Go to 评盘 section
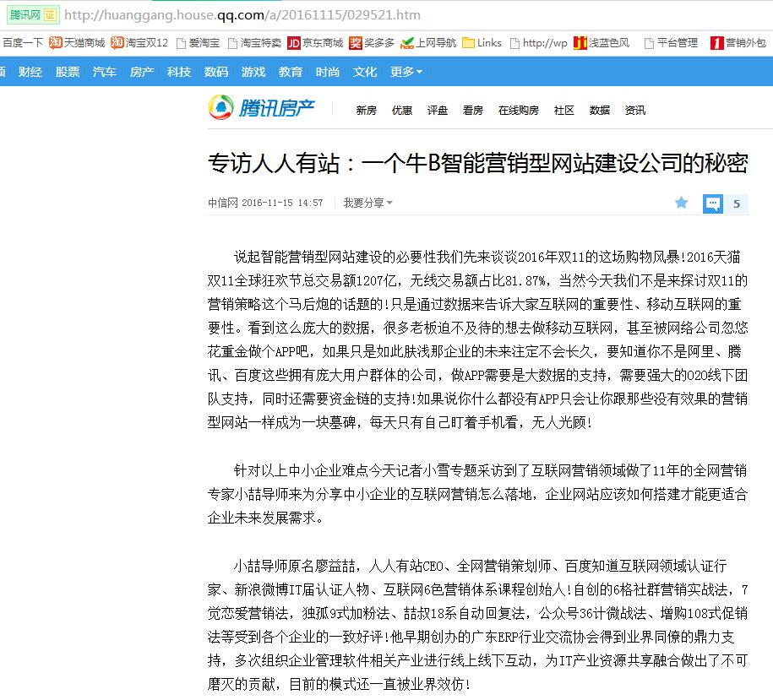The width and height of the screenshot is (773, 700). pos(438,111)
